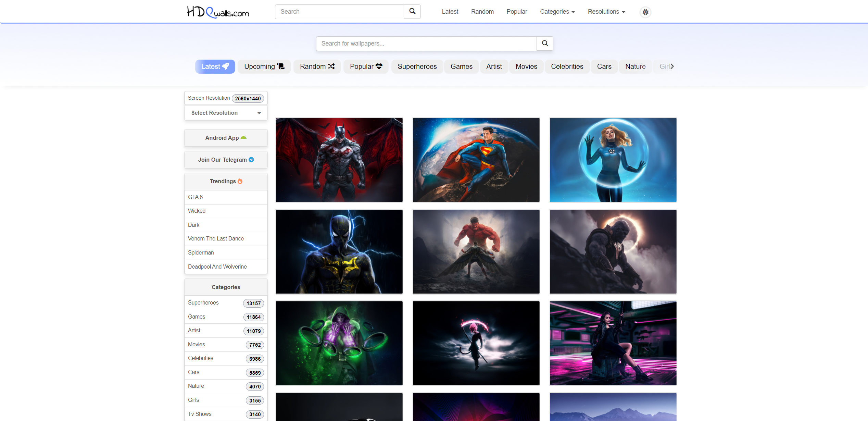Viewport: 868px width, 421px height.
Task: Toggle the dark mode theme switch
Action: [645, 12]
